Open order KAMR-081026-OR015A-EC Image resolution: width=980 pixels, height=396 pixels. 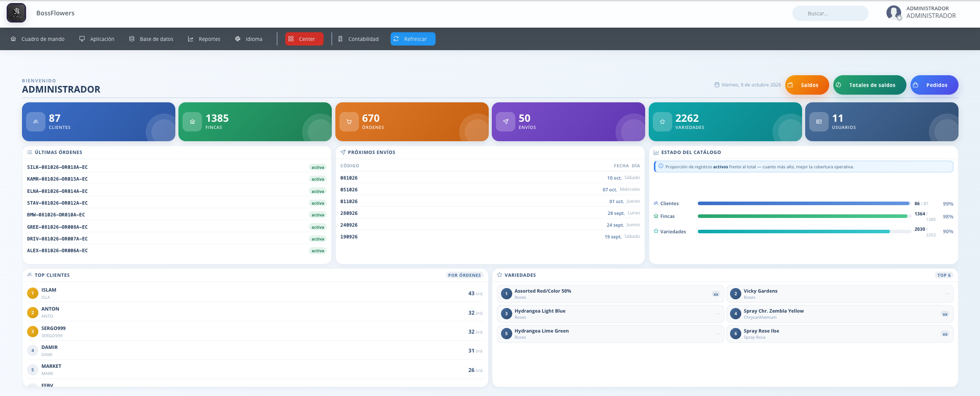(57, 179)
